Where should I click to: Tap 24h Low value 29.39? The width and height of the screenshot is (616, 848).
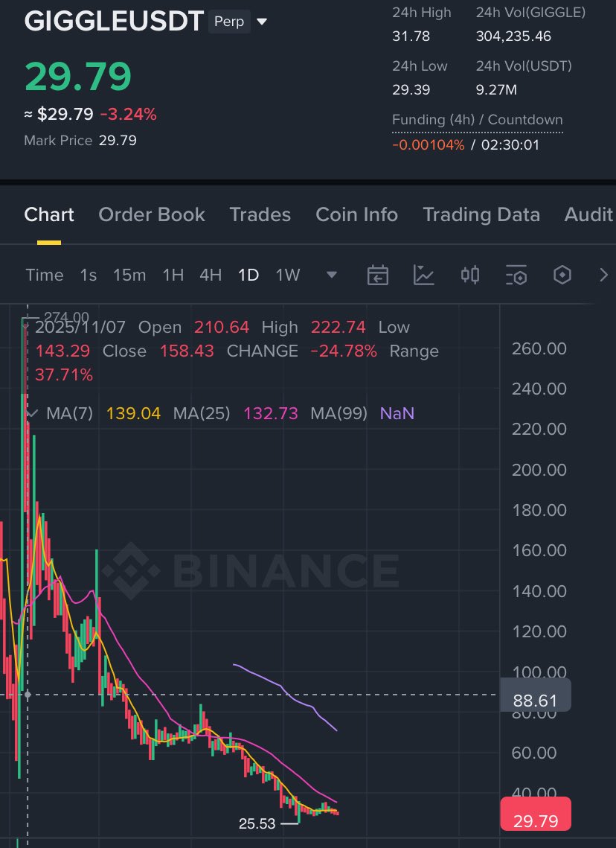pyautogui.click(x=411, y=90)
